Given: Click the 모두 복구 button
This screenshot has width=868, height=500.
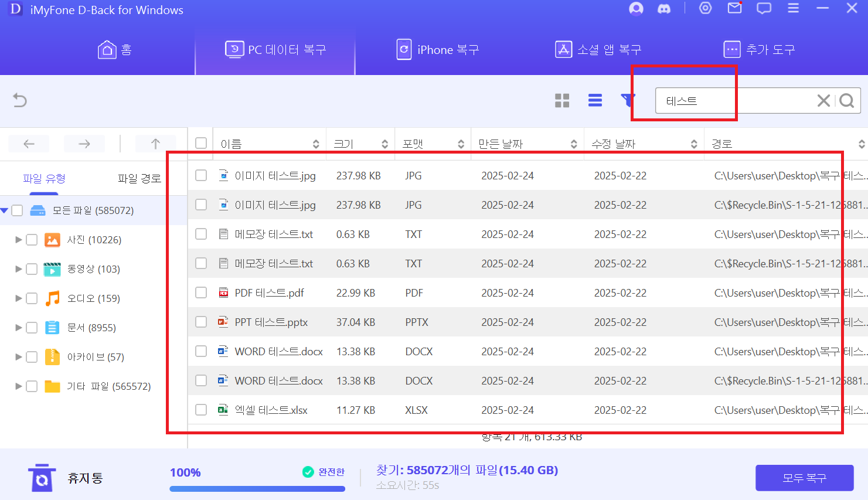Looking at the screenshot, I should 804,478.
